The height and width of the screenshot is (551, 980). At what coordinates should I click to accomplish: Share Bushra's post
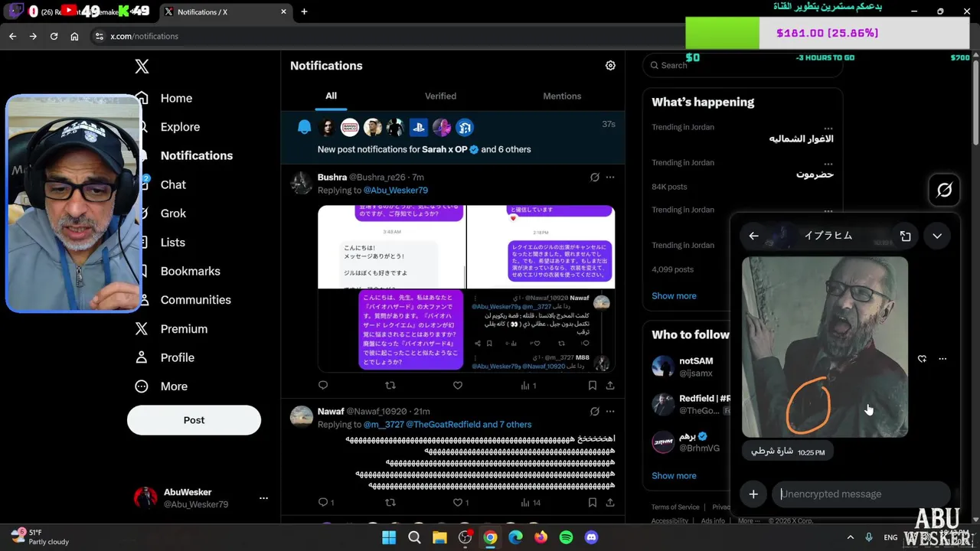pyautogui.click(x=610, y=386)
